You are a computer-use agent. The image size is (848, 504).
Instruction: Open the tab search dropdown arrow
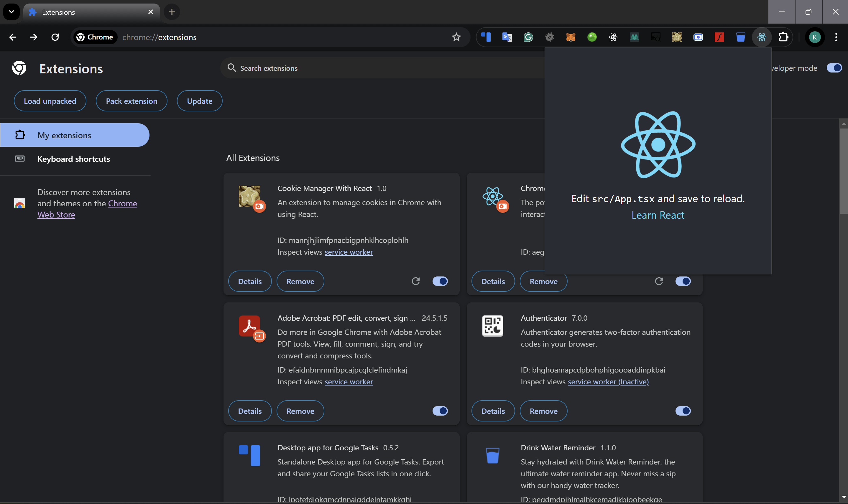[x=11, y=12]
